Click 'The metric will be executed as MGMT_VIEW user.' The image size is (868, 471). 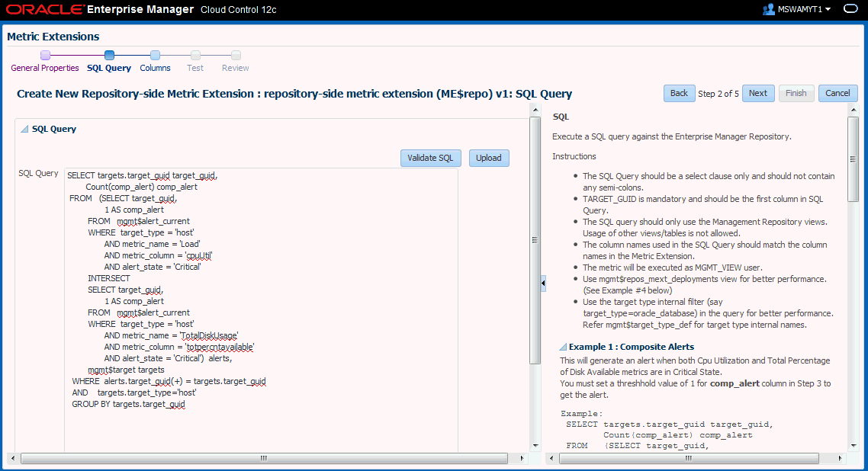pyautogui.click(x=673, y=268)
